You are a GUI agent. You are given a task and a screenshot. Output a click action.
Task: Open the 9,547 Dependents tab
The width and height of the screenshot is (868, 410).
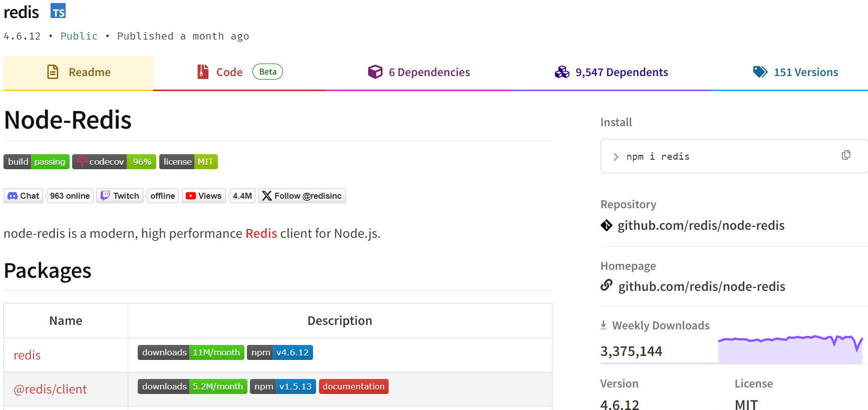tap(611, 73)
